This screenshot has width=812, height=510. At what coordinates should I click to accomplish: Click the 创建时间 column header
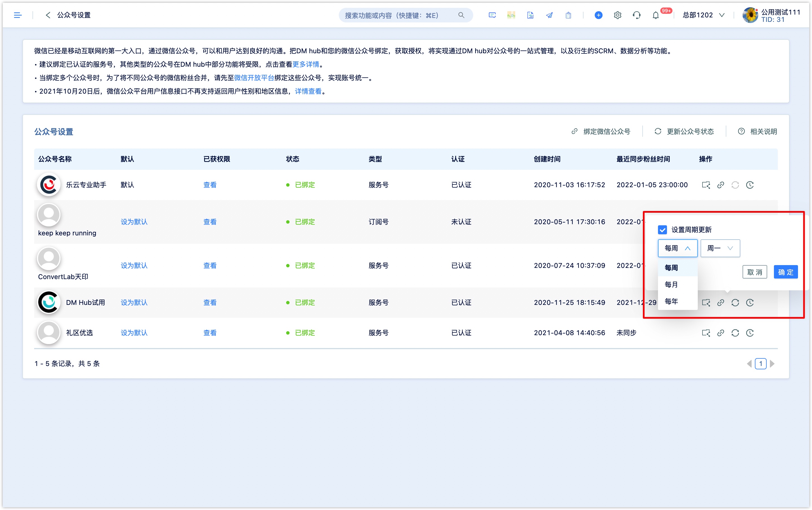pyautogui.click(x=547, y=159)
